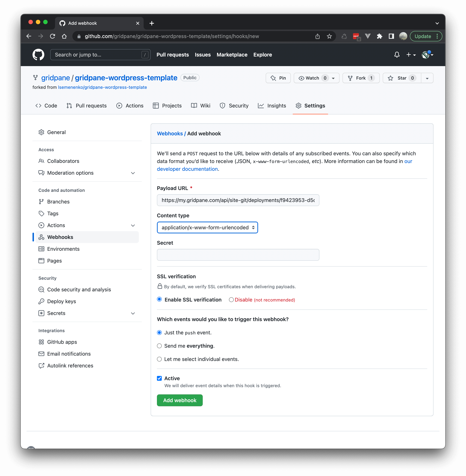Open new browser tab with plus

pos(152,23)
